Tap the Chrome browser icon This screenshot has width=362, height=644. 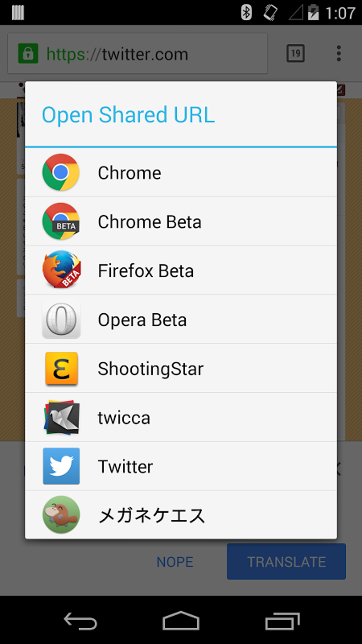[x=61, y=172]
